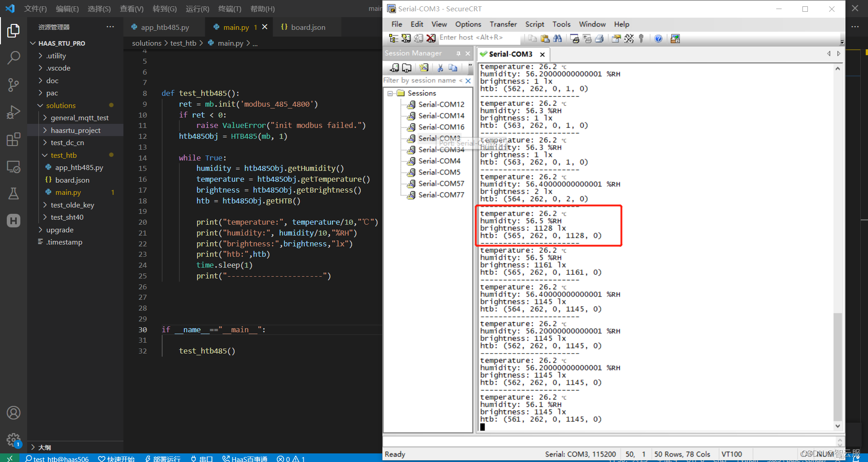The height and width of the screenshot is (462, 868).
Task: Click 串口 in the status bar
Action: pyautogui.click(x=202, y=458)
